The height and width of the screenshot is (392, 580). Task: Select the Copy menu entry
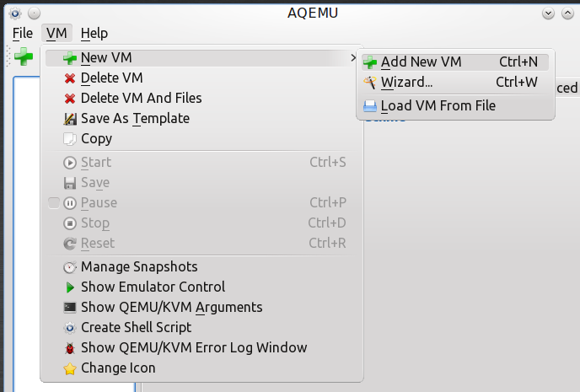(201, 139)
